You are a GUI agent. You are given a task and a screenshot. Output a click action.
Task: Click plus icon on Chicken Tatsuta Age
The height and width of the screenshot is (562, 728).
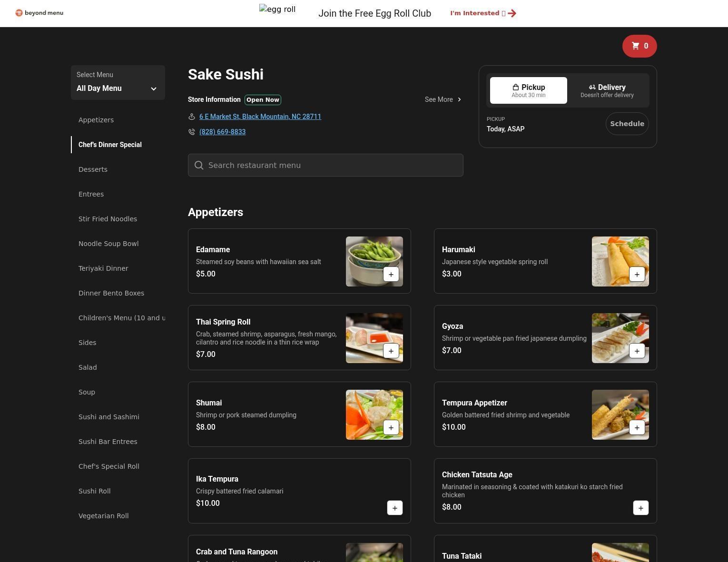pos(640,508)
